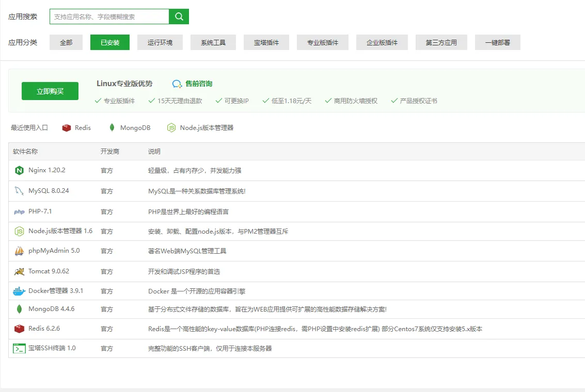Click the 立即购买 button
Image resolution: width=585 pixels, height=392 pixels.
pyautogui.click(x=50, y=91)
